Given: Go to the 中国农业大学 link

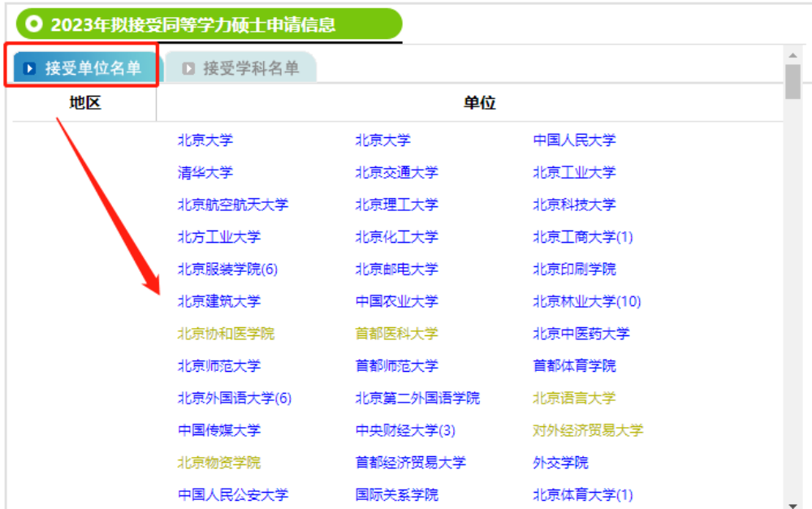Looking at the screenshot, I should pos(397,301).
